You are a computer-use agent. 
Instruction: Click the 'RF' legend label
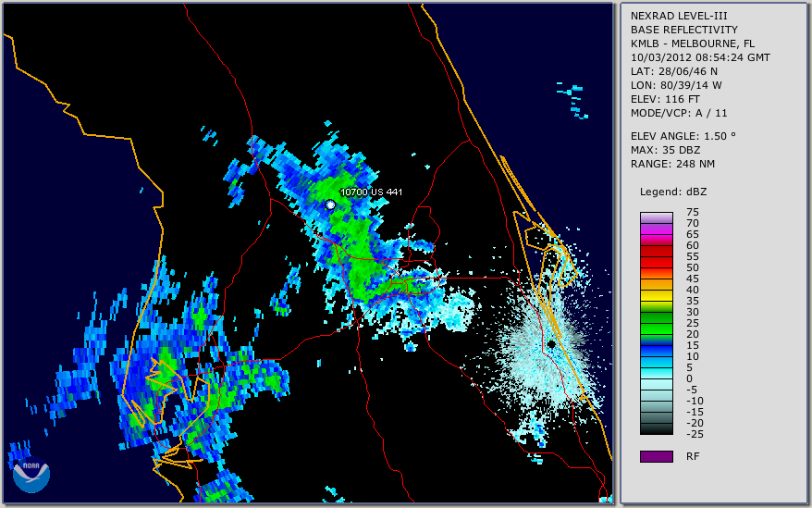point(693,456)
